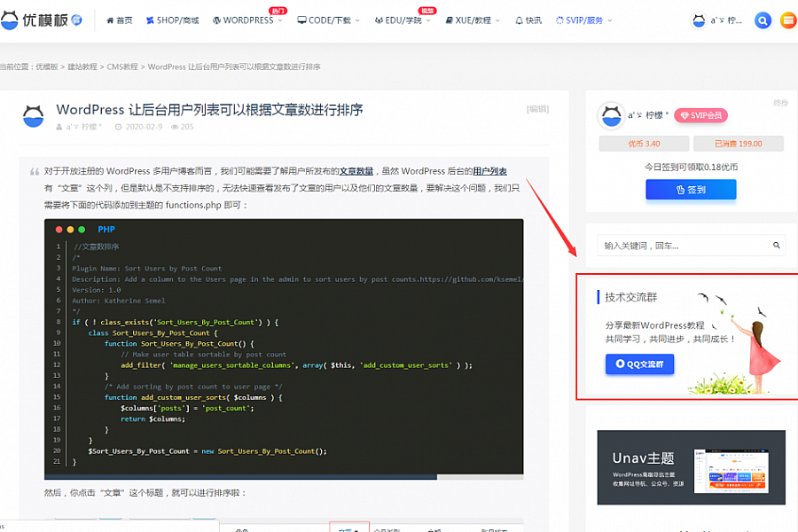The height and width of the screenshot is (532, 798).
Task: Click the 优模板 site logo
Action: tap(41, 20)
